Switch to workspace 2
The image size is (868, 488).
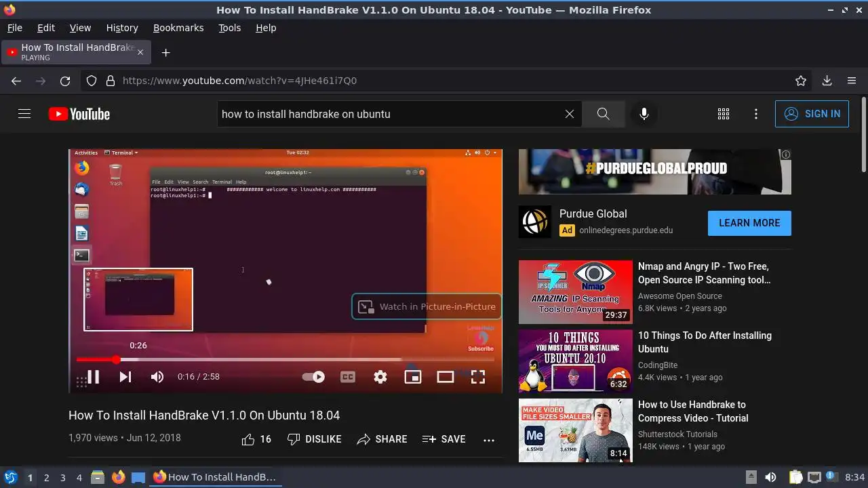46,477
